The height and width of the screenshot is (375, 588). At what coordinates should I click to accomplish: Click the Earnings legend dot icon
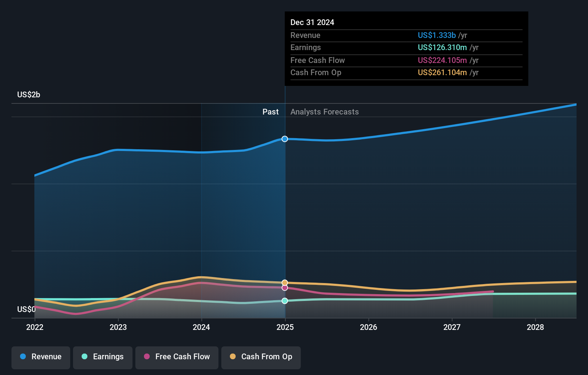85,357
